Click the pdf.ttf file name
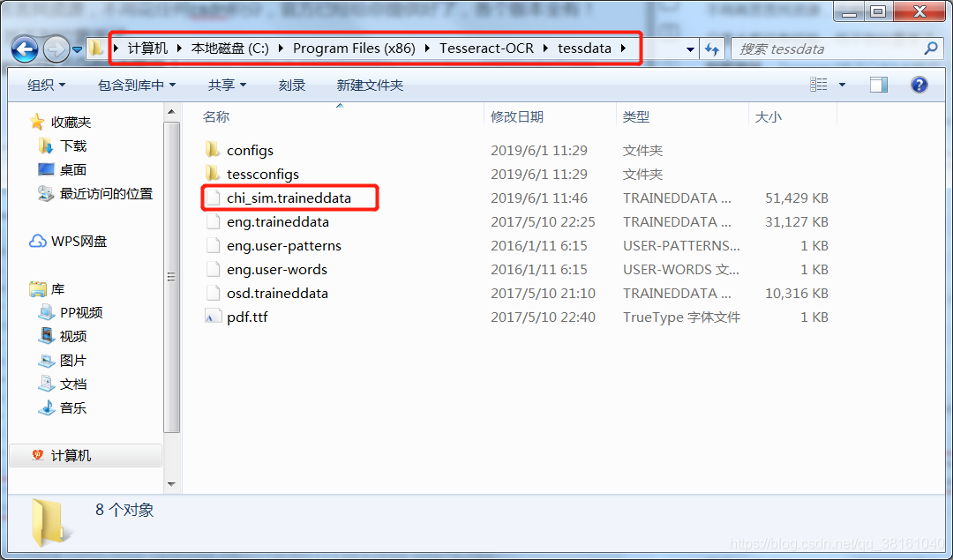The image size is (953, 560). (x=247, y=317)
